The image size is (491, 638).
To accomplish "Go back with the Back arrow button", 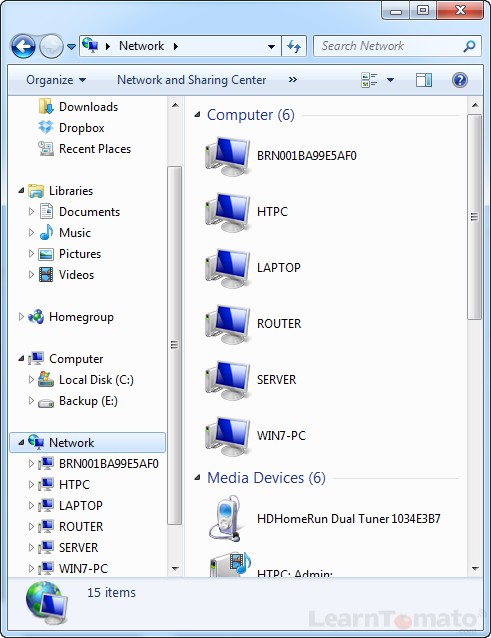I will [23, 46].
